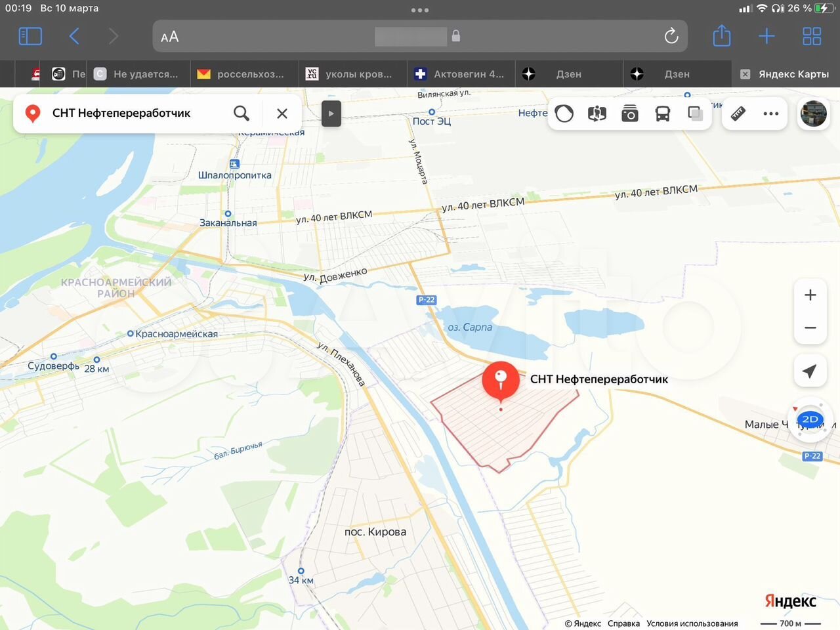The image size is (840, 630).
Task: Reload the page in Safari
Action: [671, 36]
